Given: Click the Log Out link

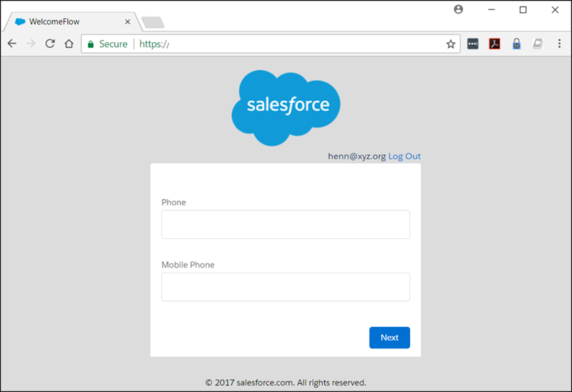Looking at the screenshot, I should pos(404,156).
